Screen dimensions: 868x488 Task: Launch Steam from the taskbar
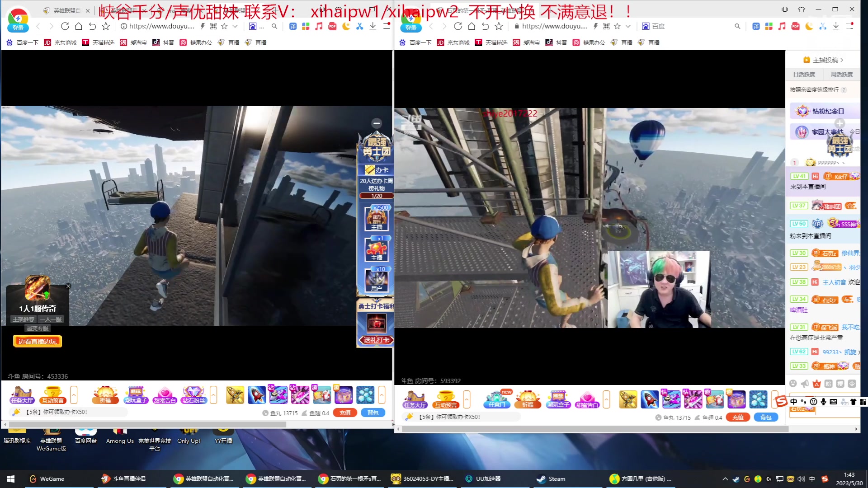pos(552,479)
